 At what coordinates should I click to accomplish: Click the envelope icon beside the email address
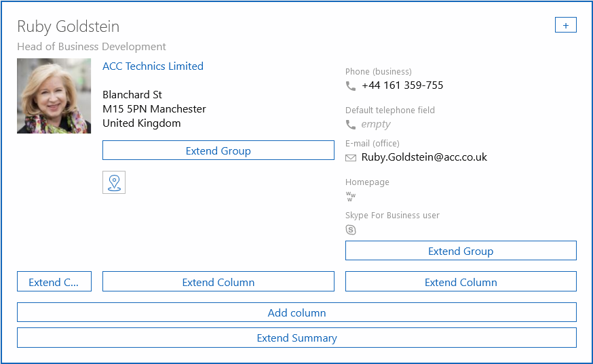[x=351, y=158]
